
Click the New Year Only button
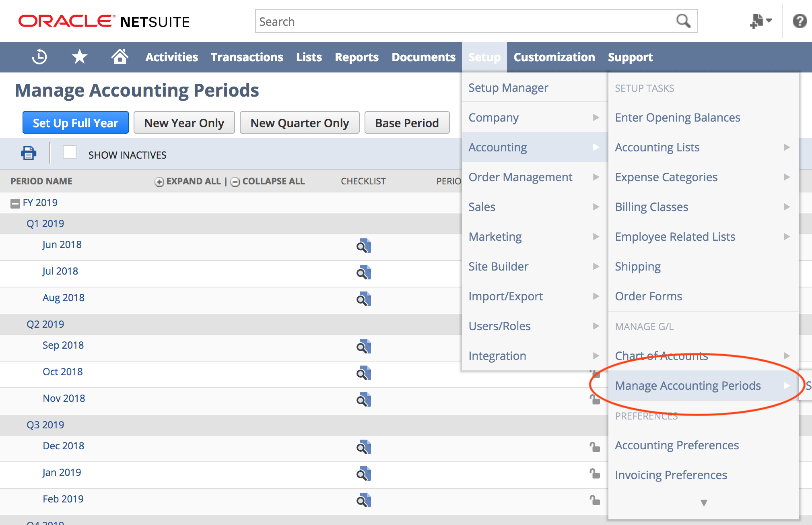(x=184, y=122)
